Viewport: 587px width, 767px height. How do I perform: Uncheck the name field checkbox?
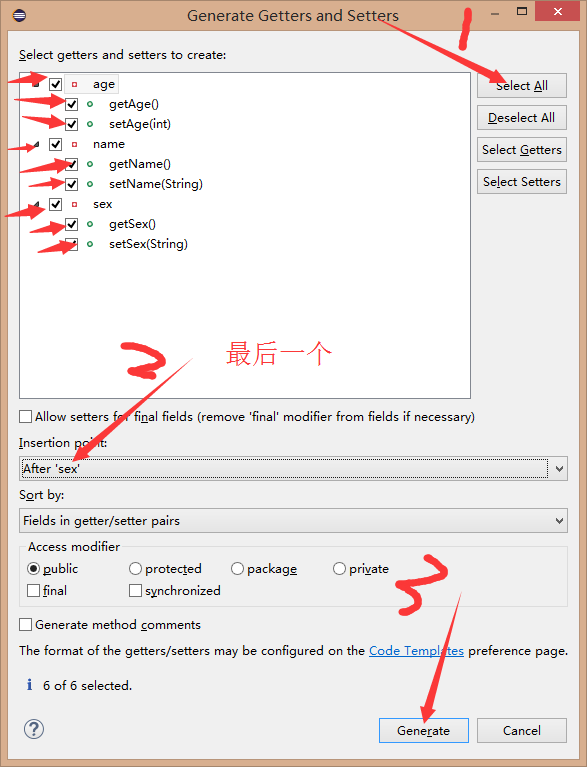coord(55,144)
